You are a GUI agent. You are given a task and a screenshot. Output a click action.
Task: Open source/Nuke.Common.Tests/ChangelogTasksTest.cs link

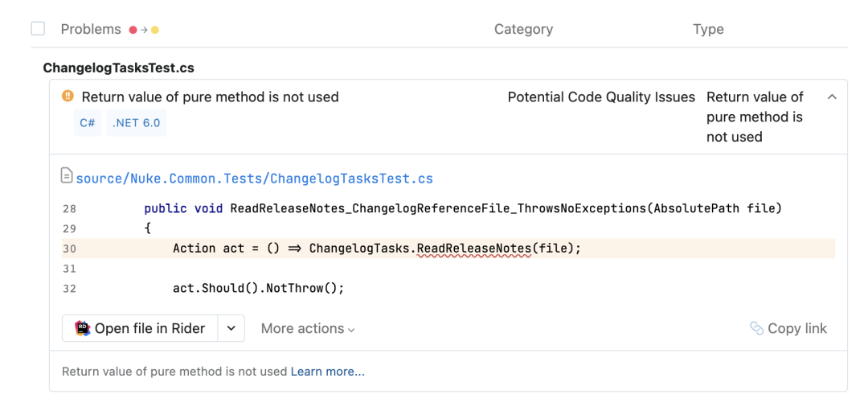(x=255, y=179)
